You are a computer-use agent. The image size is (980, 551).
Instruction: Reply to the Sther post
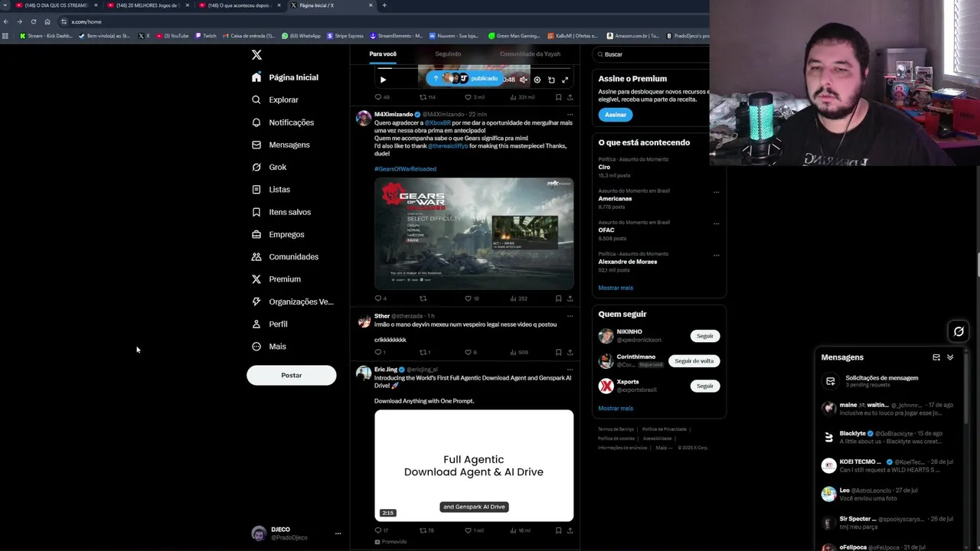point(377,352)
